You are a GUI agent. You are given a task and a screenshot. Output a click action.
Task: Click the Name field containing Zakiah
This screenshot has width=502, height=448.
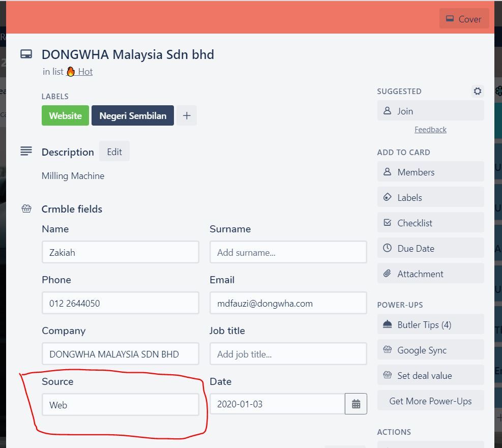121,252
